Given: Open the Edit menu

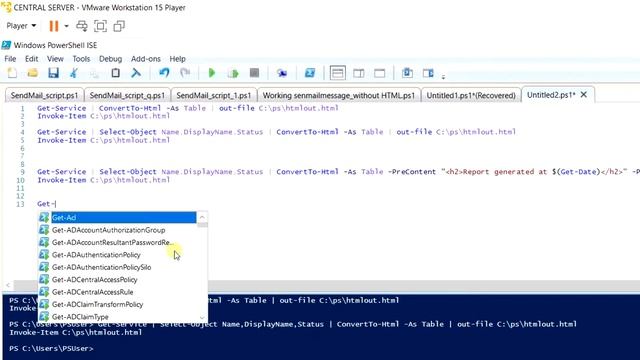Looking at the screenshot, I should (31, 59).
